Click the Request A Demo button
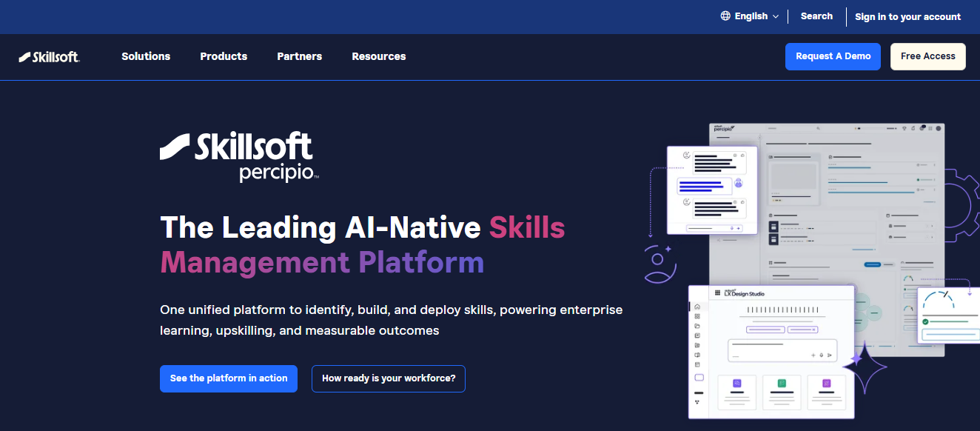 click(x=833, y=56)
